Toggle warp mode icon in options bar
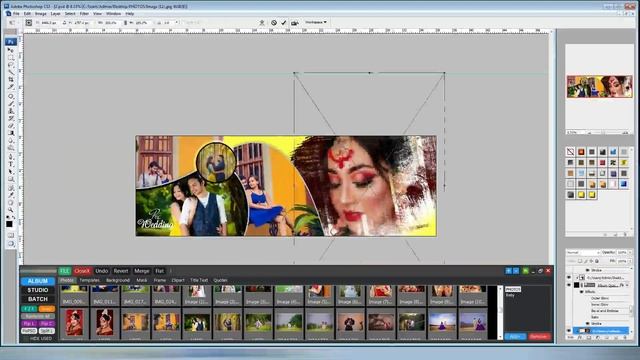 262,23
